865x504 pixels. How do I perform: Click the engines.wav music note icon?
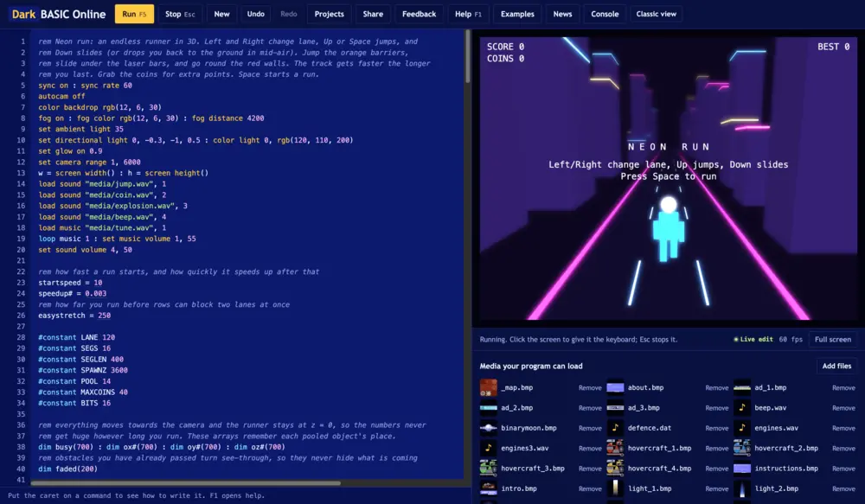click(742, 428)
